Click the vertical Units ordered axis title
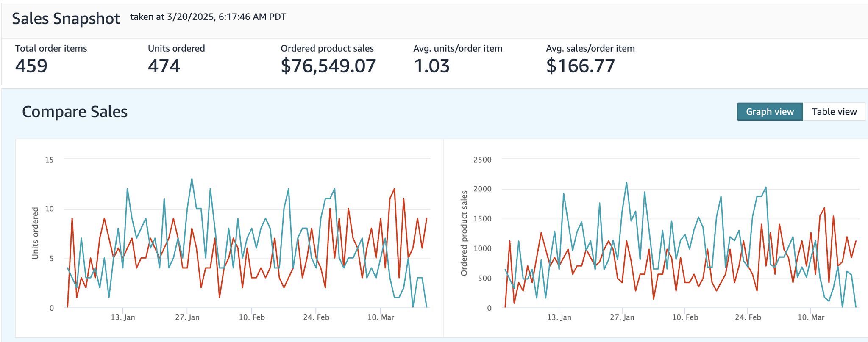868x342 pixels. click(35, 233)
